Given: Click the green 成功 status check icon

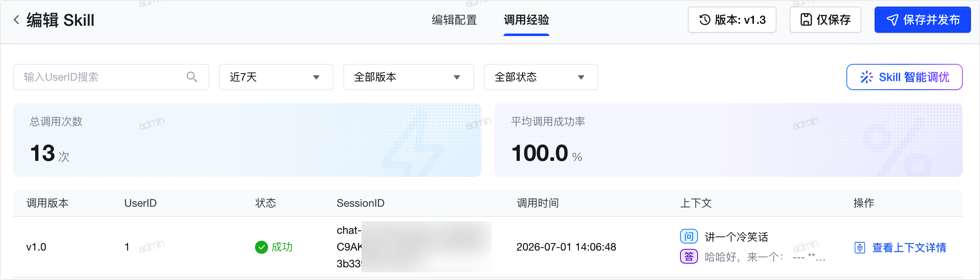Looking at the screenshot, I should pos(261,247).
